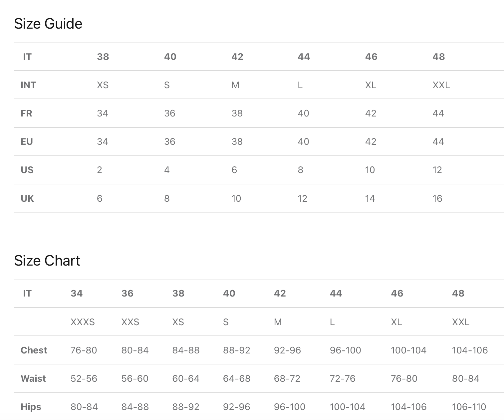504x420 pixels.
Task: Click the Size Guide heading
Action: [48, 24]
